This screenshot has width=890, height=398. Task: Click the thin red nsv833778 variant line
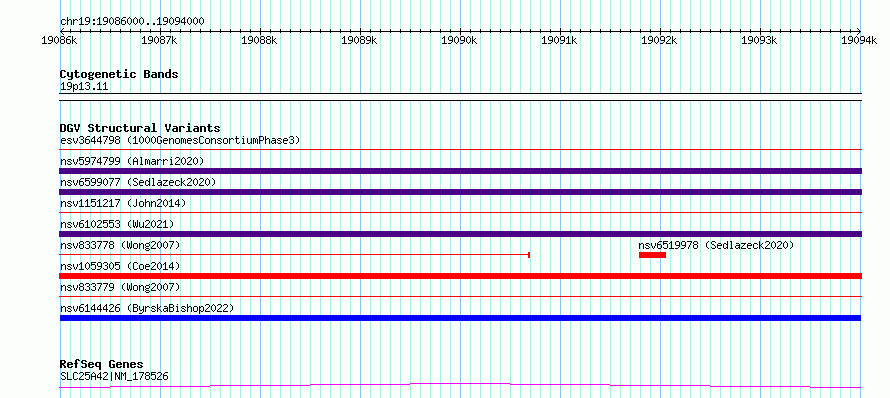(x=295, y=255)
